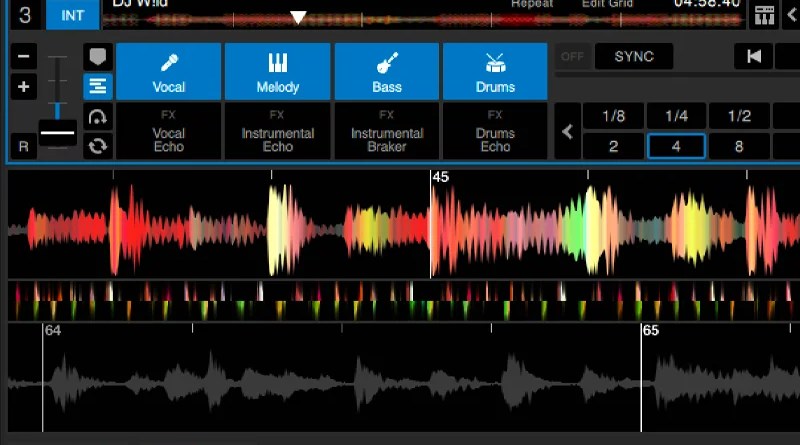
Task: Jump to the previous track marker
Action: 753,56
